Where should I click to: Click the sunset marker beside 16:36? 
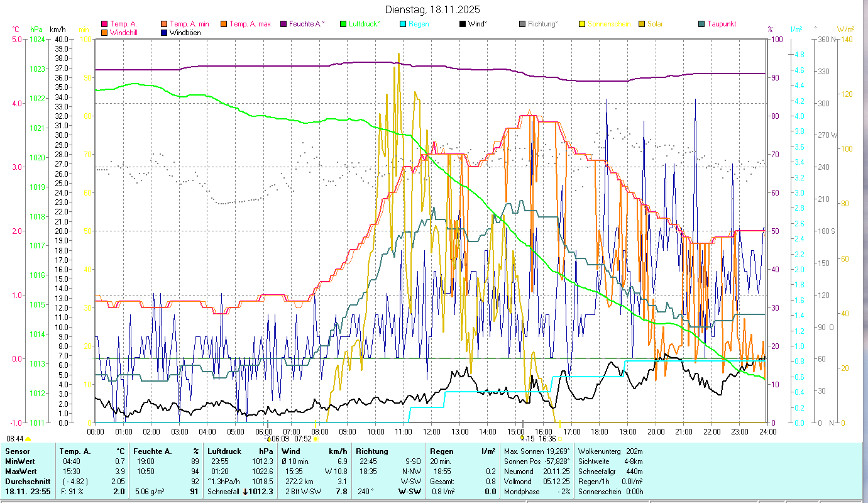click(x=560, y=439)
